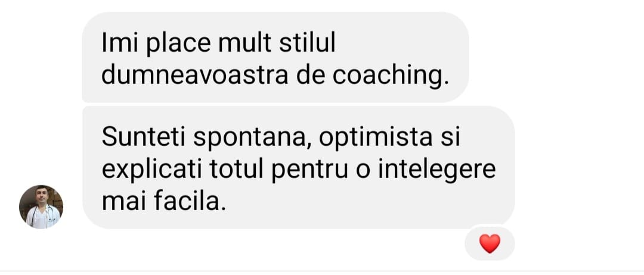Click the word 'optimista' in second message
The width and height of the screenshot is (644, 275).
tap(376, 138)
